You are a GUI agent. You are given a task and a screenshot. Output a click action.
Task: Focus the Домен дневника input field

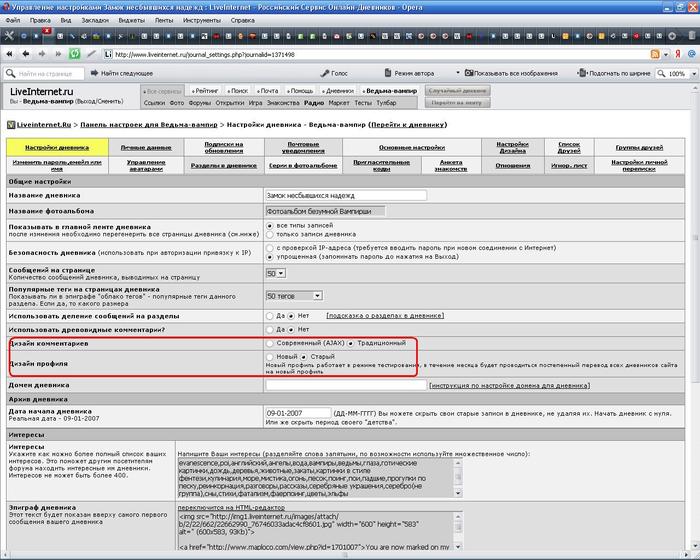[x=346, y=385]
